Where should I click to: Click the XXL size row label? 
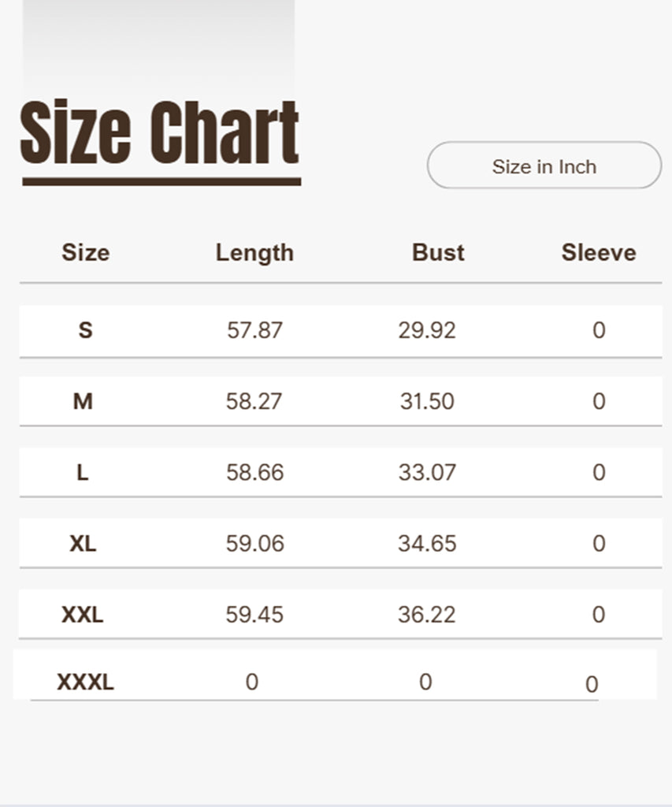point(83,614)
